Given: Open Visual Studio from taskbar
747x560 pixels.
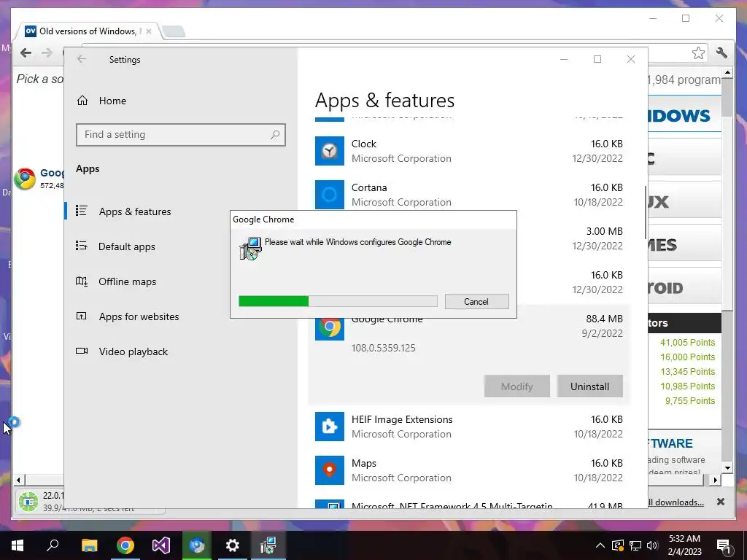Looking at the screenshot, I should [161, 545].
